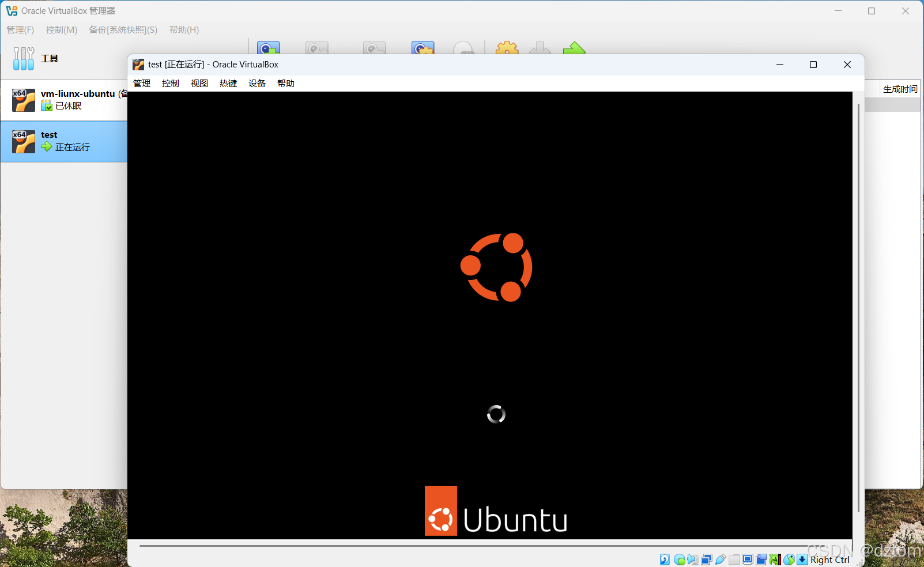The image size is (924, 567).
Task: Click the 工具 label in manager sidebar
Action: click(x=50, y=58)
